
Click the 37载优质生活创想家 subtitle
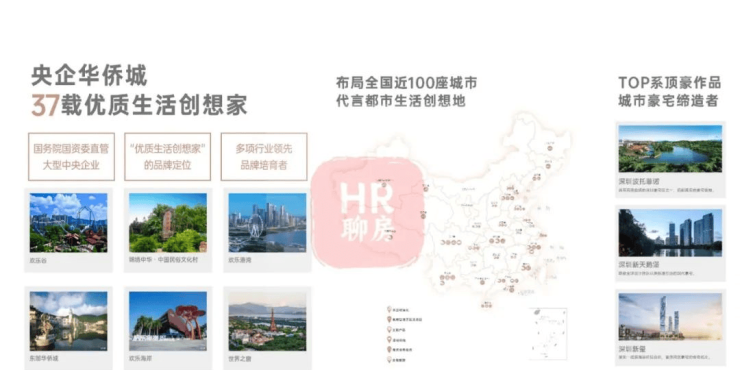tap(139, 105)
